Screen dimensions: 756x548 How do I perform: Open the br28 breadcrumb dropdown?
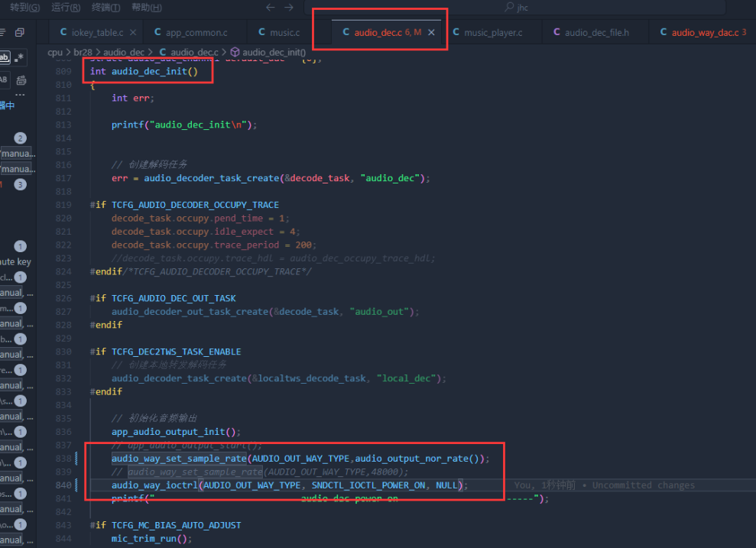click(83, 52)
